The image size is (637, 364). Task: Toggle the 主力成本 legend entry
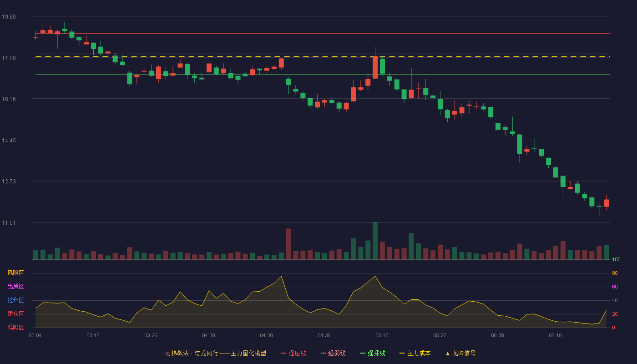tap(415, 353)
